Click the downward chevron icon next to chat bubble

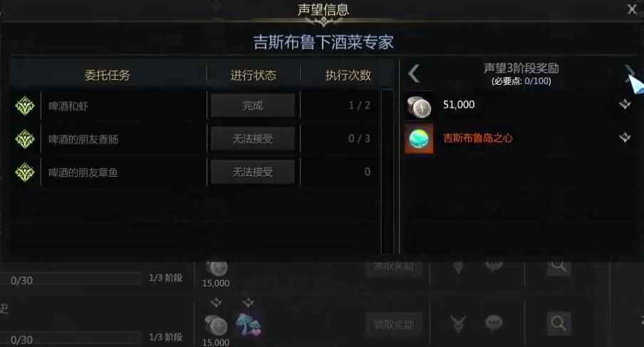tap(458, 323)
